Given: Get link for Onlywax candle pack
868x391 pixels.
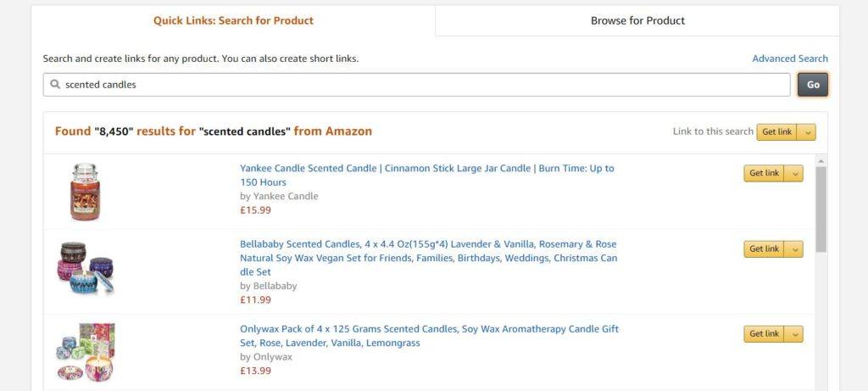Looking at the screenshot, I should [x=765, y=334].
